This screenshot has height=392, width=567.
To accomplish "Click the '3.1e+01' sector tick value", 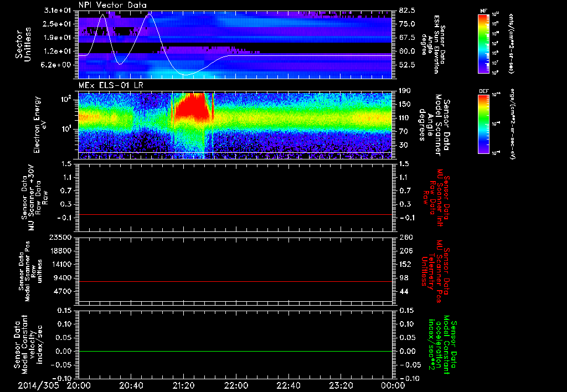I will [x=58, y=11].
